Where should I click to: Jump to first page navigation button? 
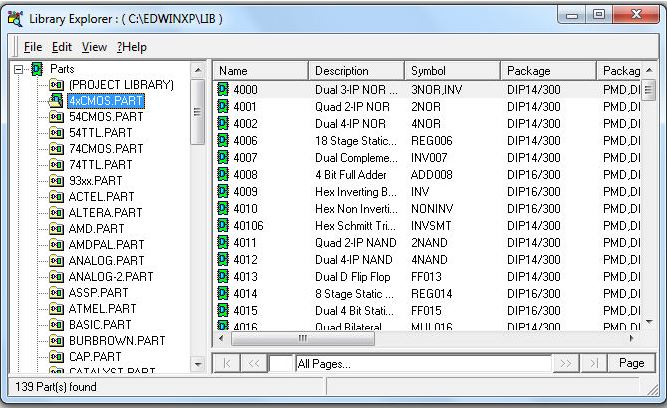226,363
